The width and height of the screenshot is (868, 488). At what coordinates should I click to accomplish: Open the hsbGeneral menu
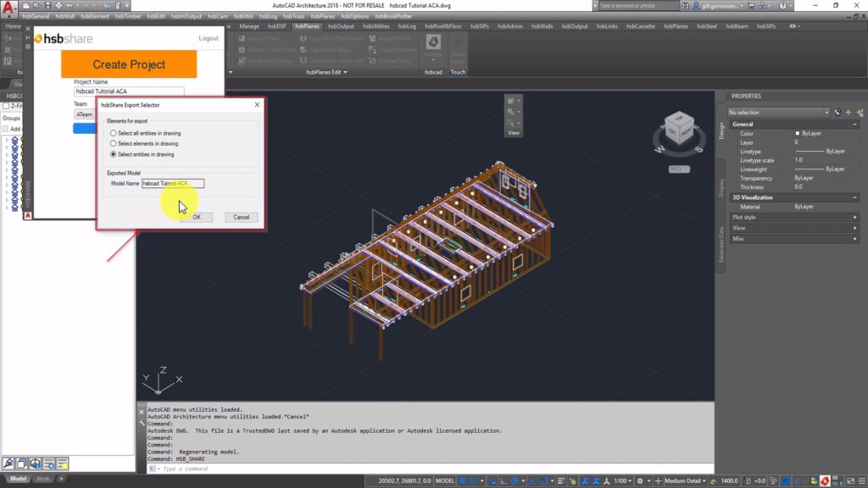click(x=36, y=17)
